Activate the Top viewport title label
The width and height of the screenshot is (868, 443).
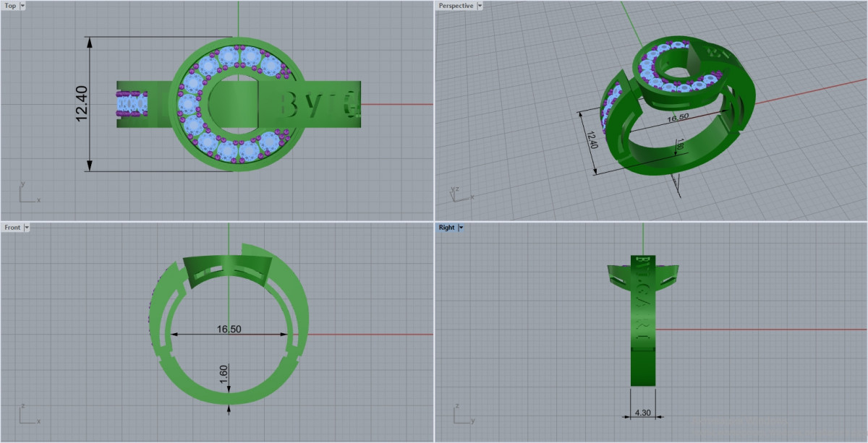click(10, 5)
